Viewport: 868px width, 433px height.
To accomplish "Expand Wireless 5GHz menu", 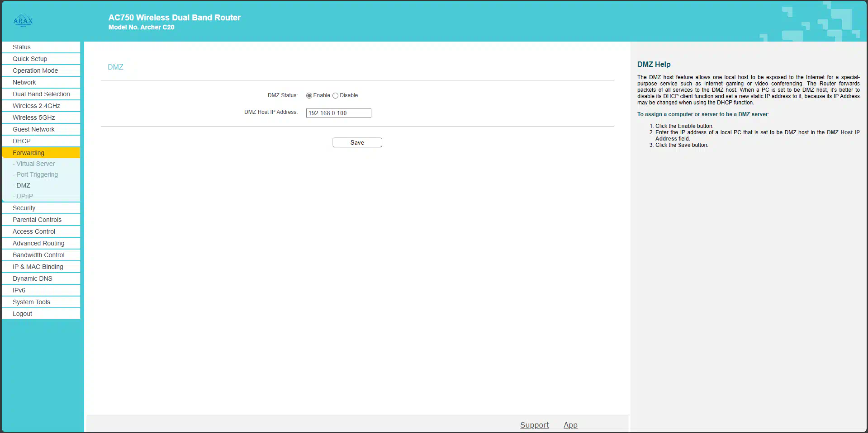I will [41, 118].
